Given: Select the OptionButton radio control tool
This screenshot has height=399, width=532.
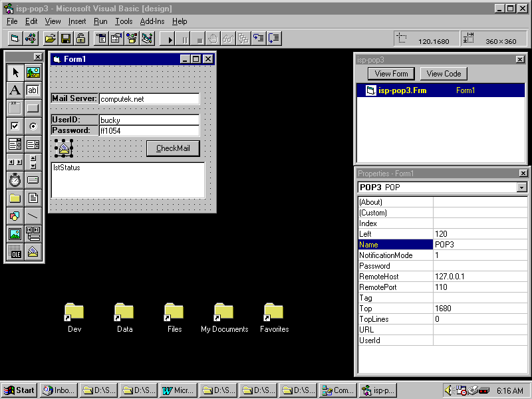Looking at the screenshot, I should point(33,126).
